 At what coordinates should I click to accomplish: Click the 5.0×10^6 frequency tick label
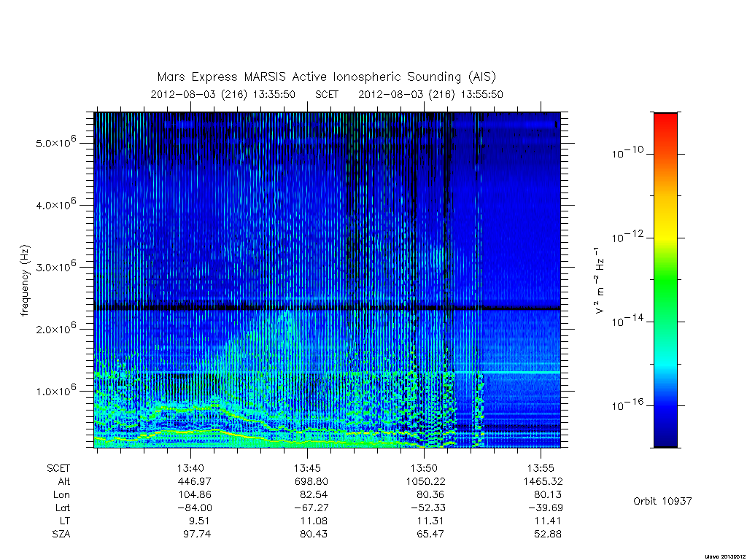pos(55,141)
